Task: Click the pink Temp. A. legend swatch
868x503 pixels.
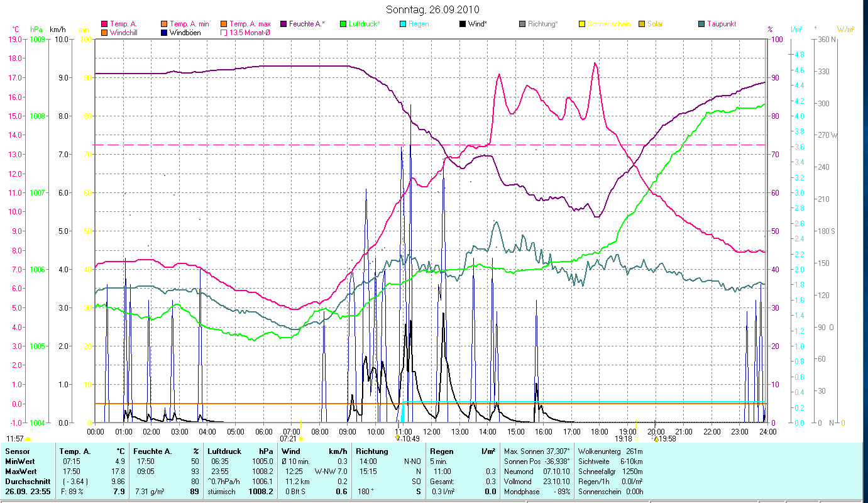Action: 104,24
